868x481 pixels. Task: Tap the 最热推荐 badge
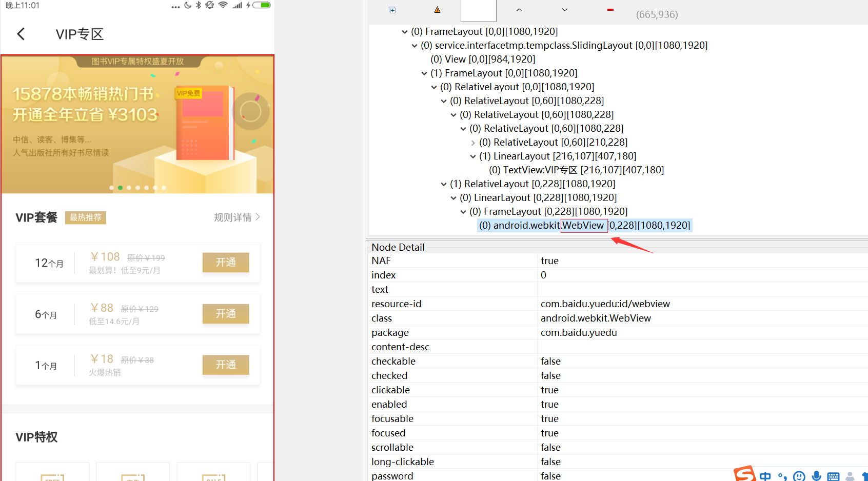click(85, 217)
